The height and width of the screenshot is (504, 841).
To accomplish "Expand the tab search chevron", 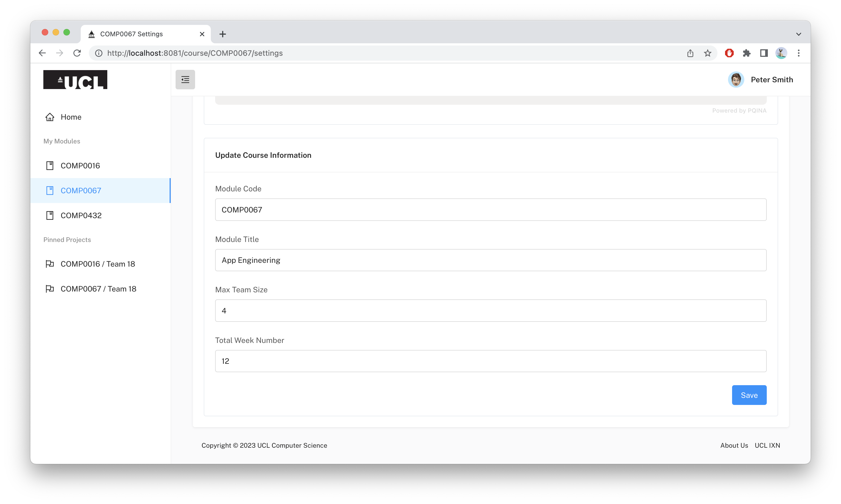I will 798,34.
